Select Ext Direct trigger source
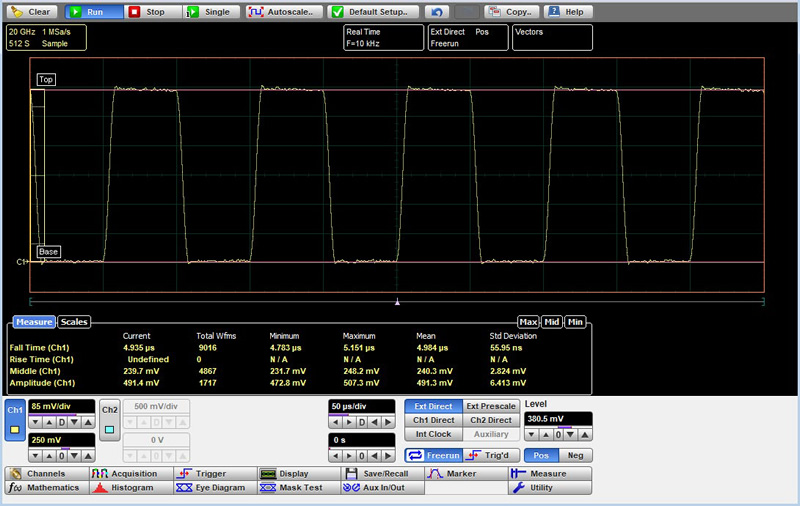The image size is (800, 506). click(x=433, y=406)
